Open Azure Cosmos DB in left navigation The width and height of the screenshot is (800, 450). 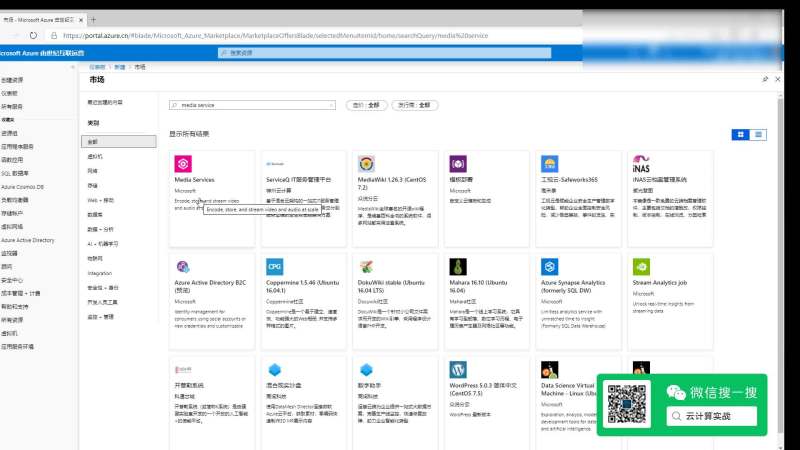22,187
